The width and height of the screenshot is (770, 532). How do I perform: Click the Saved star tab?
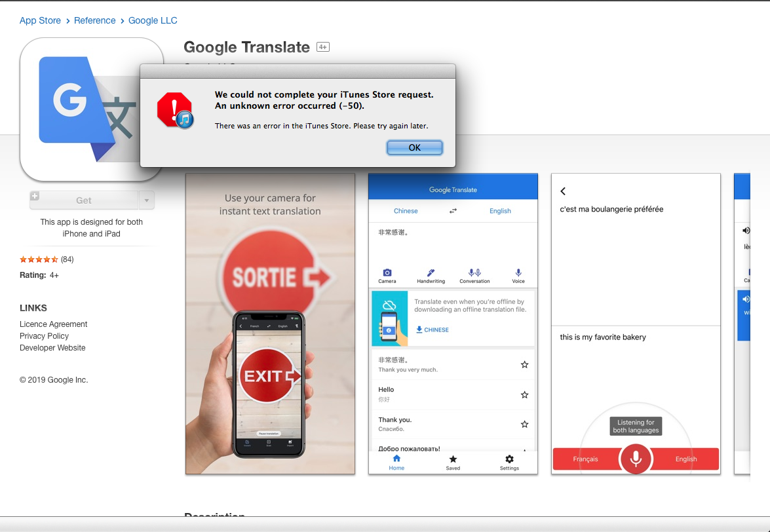453,459
